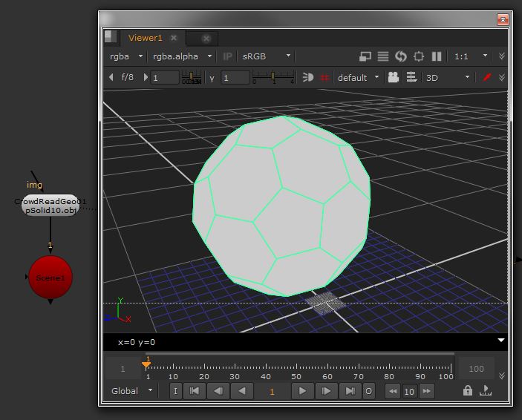This screenshot has width=522, height=420.
Task: Decrease gain with the left f-stop arrow
Action: [111, 77]
